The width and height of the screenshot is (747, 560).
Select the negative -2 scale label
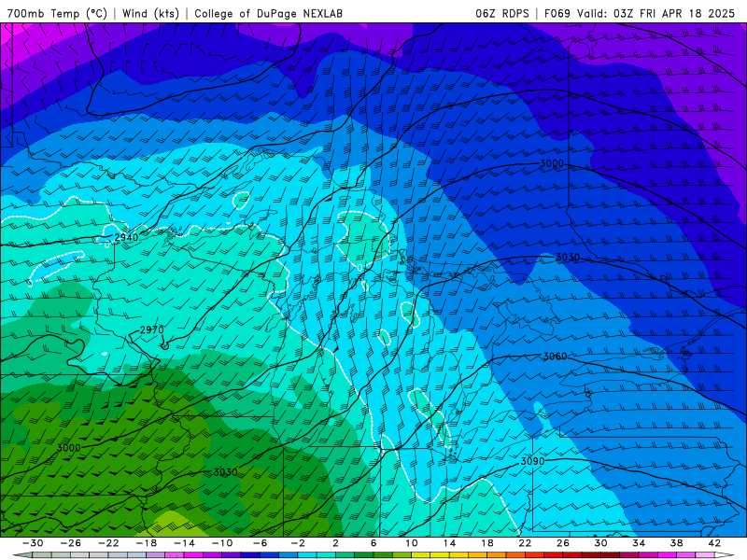(298, 543)
